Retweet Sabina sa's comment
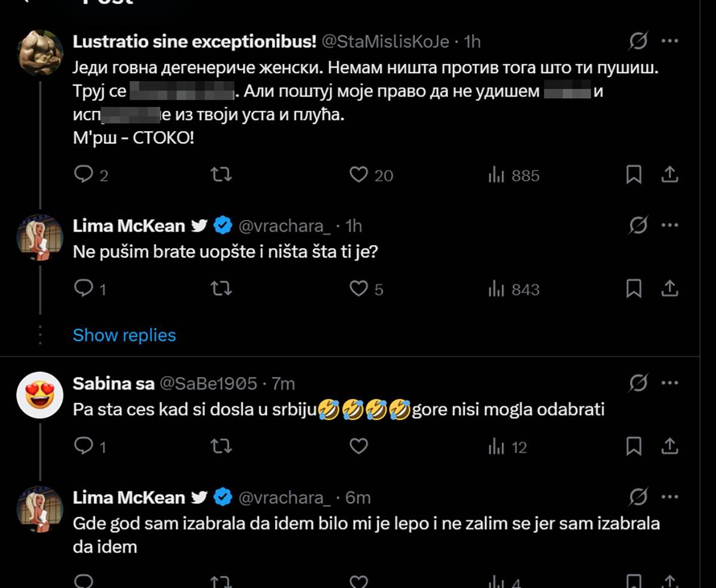This screenshot has height=588, width=716. point(222,445)
